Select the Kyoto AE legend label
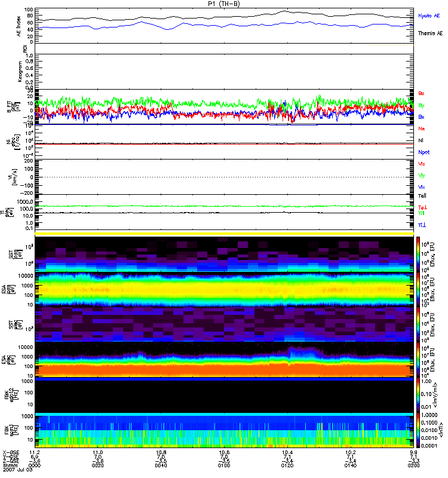The width and height of the screenshot is (448, 478). tap(429, 16)
